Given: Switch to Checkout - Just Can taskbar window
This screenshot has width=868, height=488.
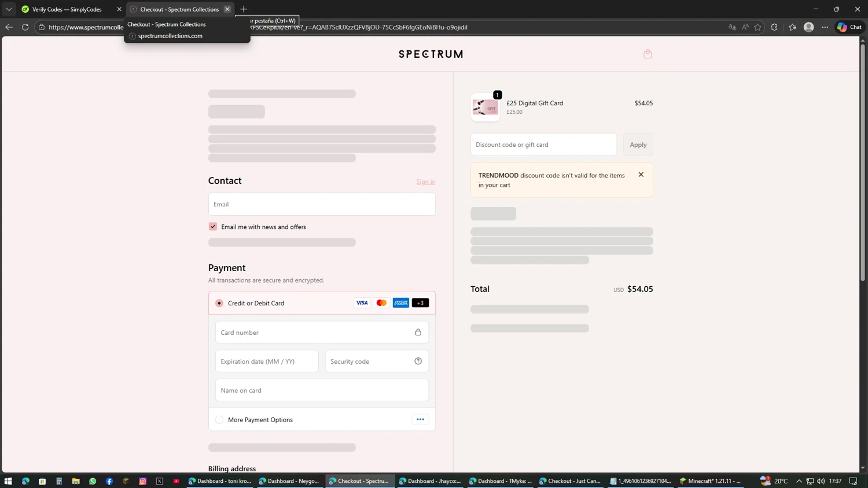Looking at the screenshot, I should [x=570, y=481].
